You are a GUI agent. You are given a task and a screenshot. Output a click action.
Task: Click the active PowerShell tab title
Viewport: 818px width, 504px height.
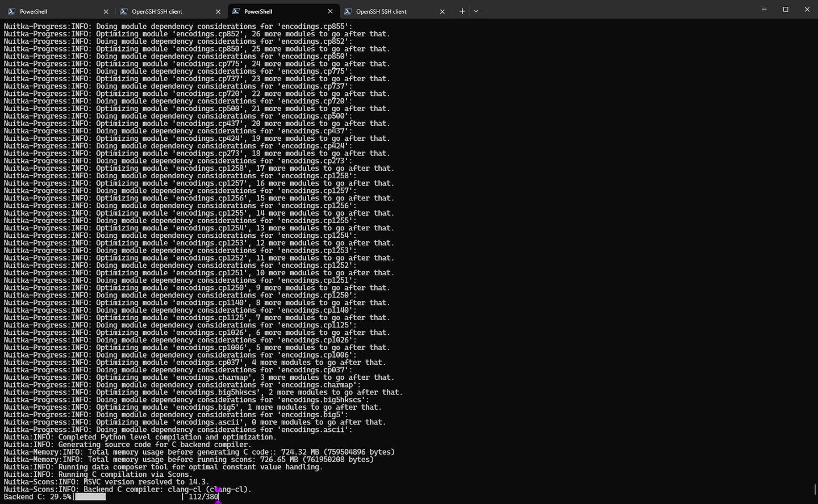click(258, 11)
